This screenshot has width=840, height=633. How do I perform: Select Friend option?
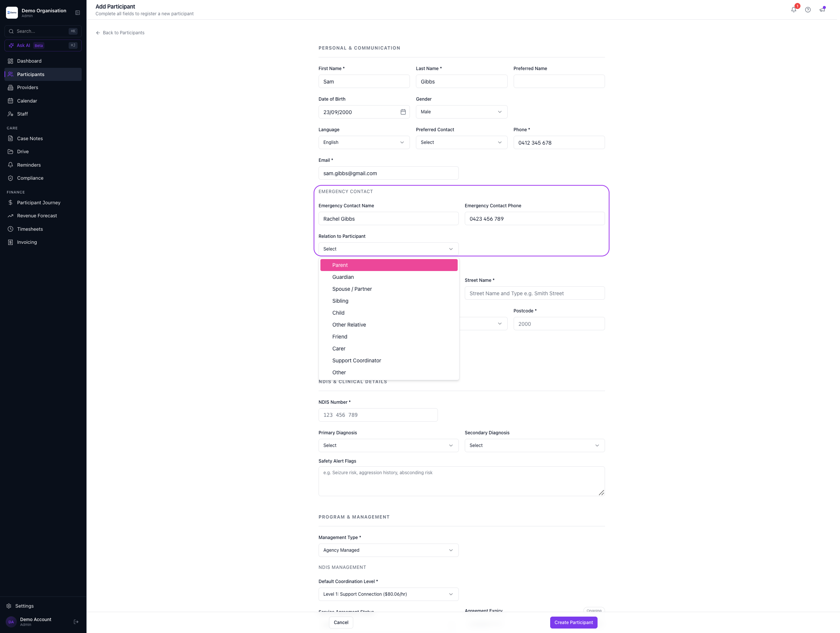click(x=388, y=337)
